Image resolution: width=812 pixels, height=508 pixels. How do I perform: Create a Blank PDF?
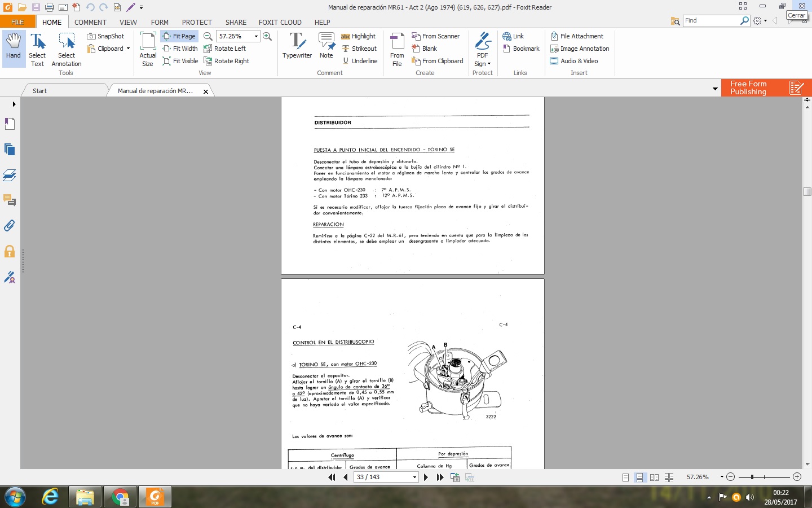click(x=425, y=49)
